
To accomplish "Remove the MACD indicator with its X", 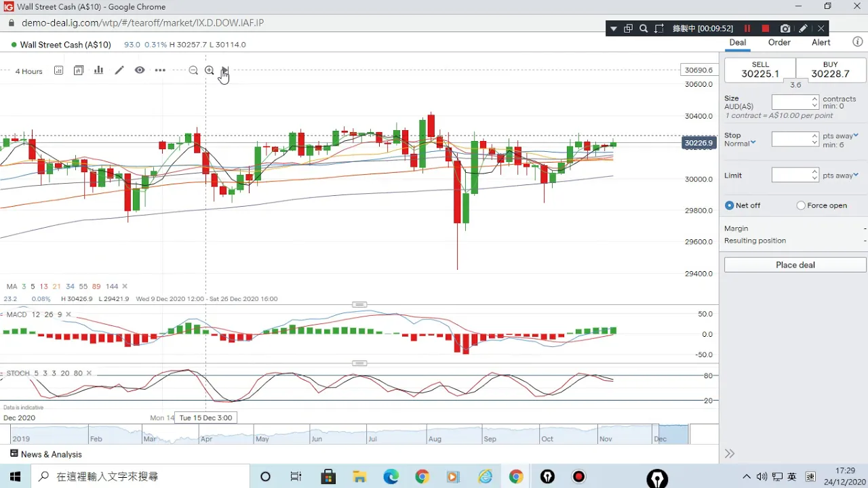I will tap(68, 314).
